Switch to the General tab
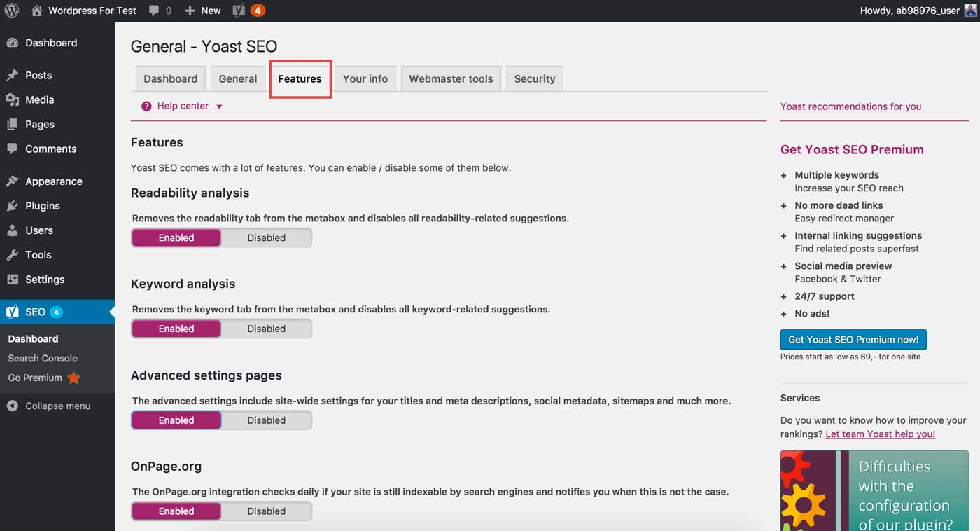 click(238, 78)
